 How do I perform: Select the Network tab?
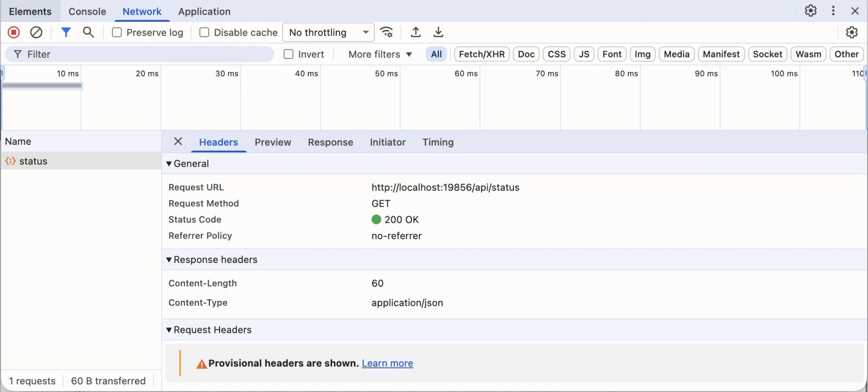(x=142, y=11)
